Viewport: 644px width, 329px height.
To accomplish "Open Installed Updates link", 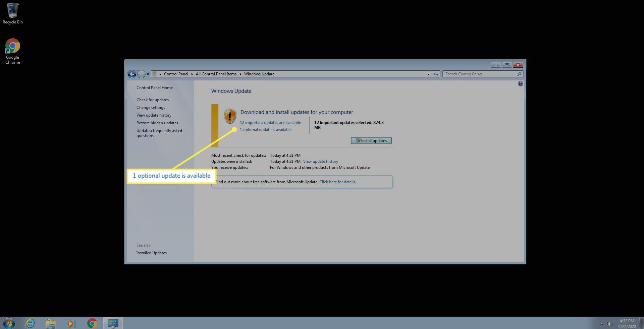I will [x=151, y=253].
